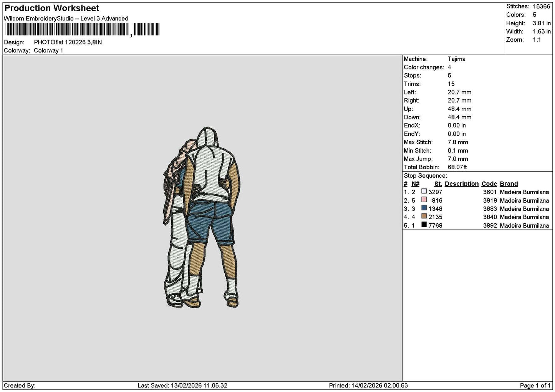Click the white color swatch for thread 3601

[424, 191]
